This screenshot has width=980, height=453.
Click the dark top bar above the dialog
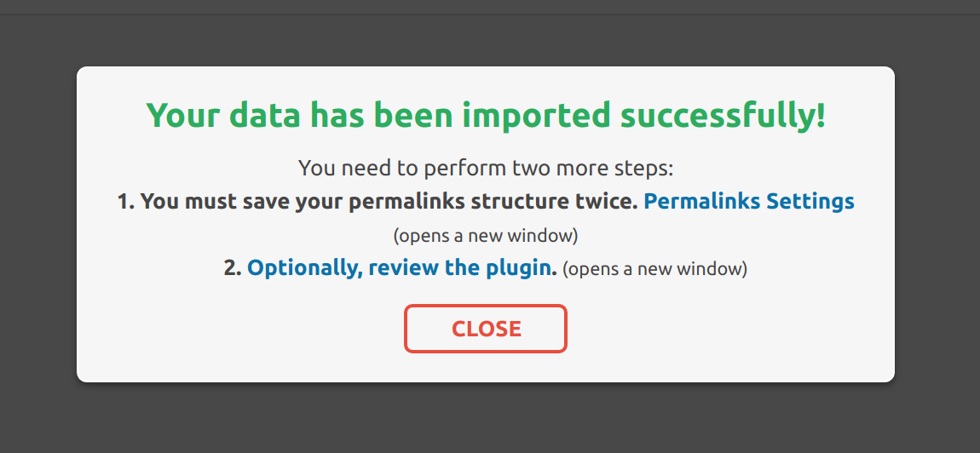tap(486, 7)
